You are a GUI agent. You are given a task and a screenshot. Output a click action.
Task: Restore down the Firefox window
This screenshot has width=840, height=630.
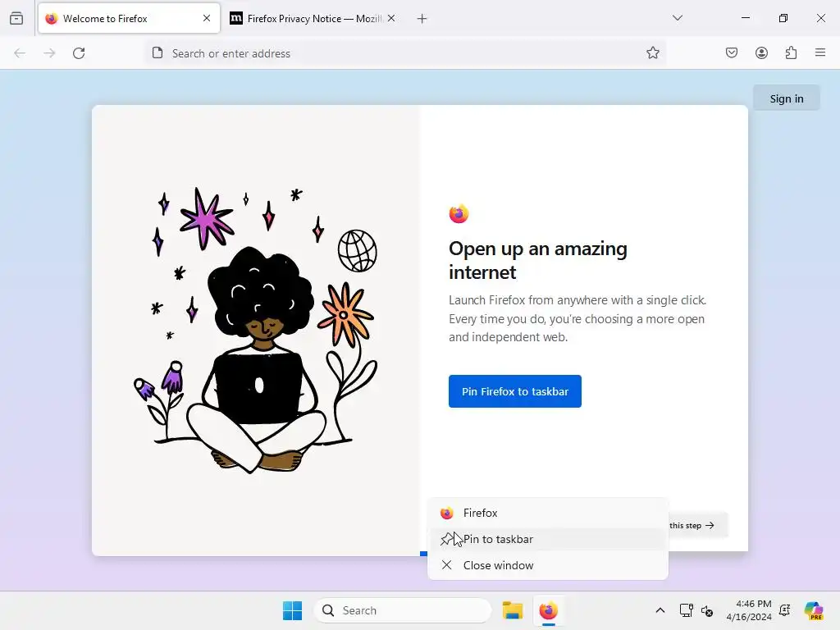pos(783,18)
